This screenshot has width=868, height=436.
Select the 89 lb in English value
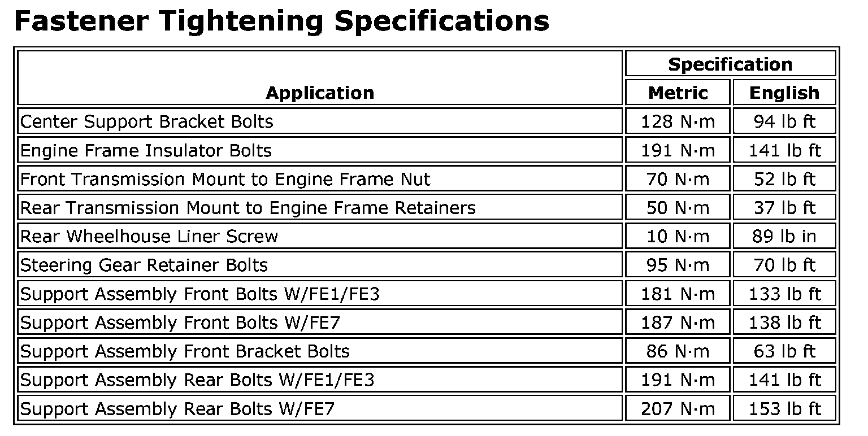[x=784, y=236]
